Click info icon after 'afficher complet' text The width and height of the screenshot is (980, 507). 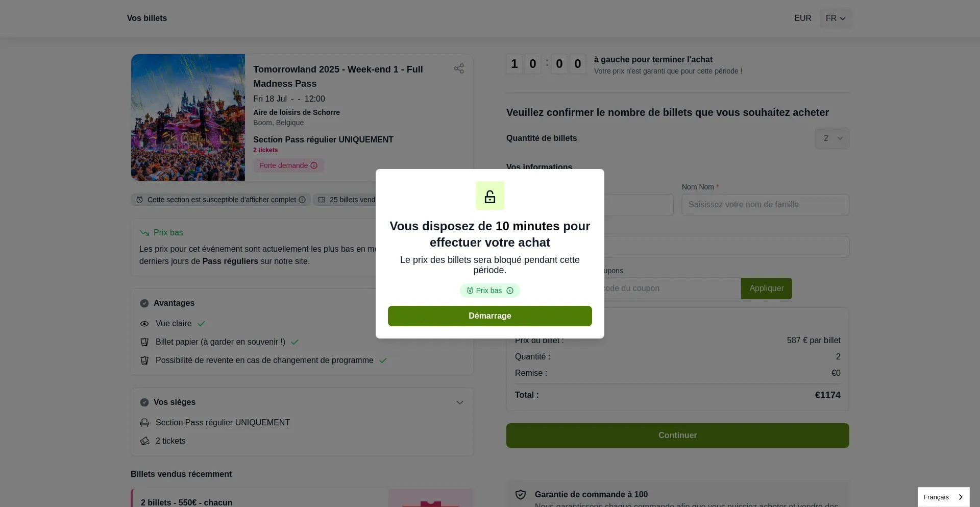click(302, 200)
